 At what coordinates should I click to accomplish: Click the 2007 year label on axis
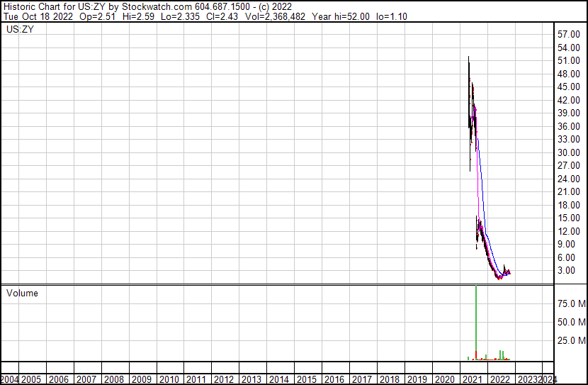(x=86, y=379)
